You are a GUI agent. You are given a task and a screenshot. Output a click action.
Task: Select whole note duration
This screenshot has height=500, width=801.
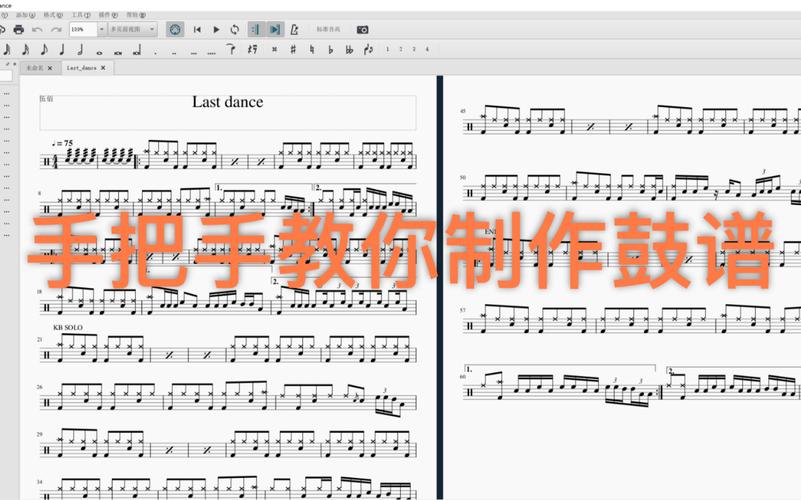(99, 52)
